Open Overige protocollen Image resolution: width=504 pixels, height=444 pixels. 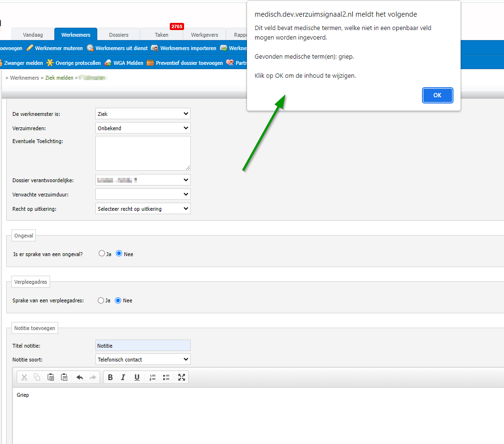[x=78, y=63]
